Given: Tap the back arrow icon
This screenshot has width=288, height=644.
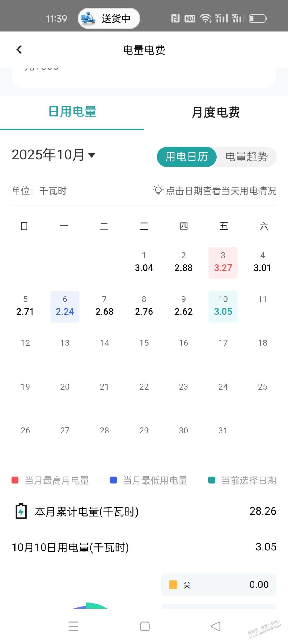Looking at the screenshot, I should click(19, 50).
